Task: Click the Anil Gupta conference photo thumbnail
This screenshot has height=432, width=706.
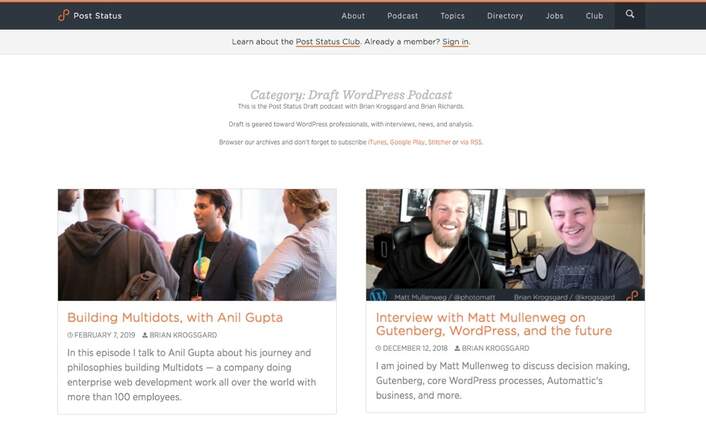Action: point(197,245)
